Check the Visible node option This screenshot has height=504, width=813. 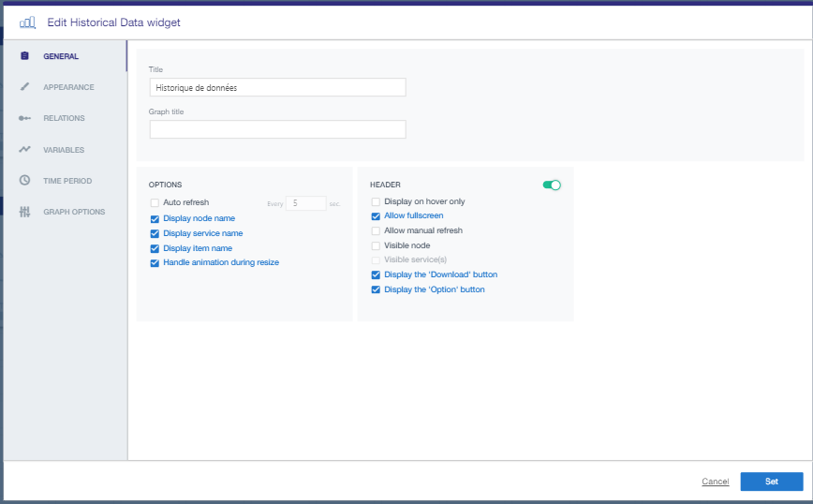(x=376, y=245)
